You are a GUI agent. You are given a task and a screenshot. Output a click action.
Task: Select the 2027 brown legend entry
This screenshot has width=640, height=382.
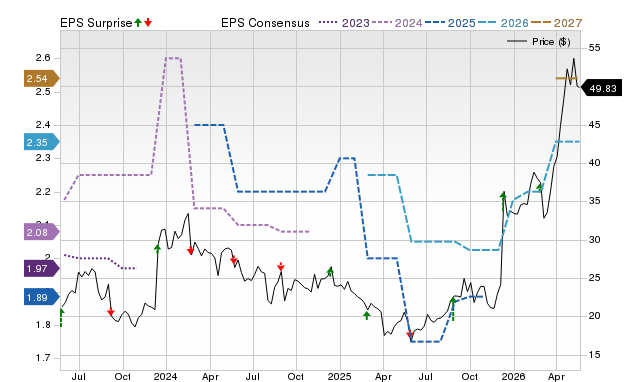point(556,23)
